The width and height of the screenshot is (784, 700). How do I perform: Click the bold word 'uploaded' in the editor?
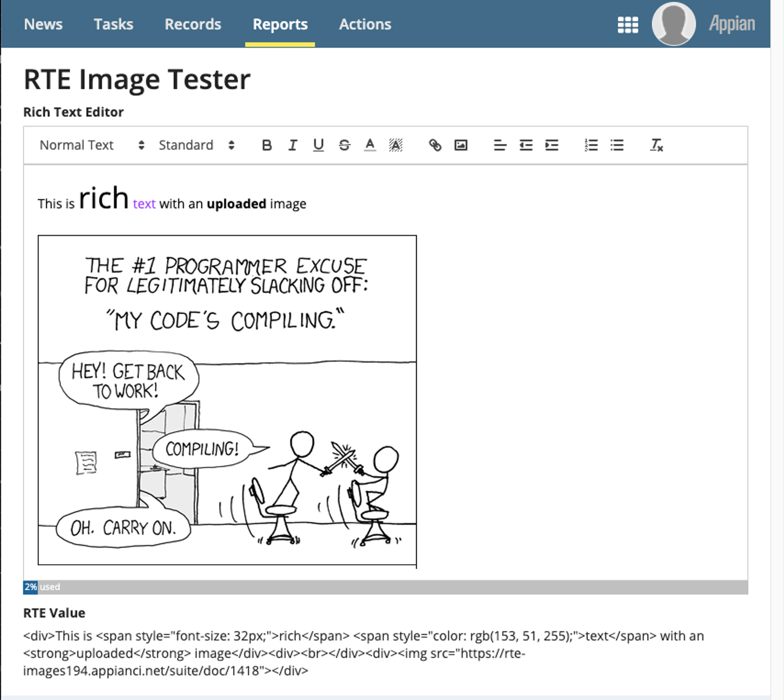[236, 204]
